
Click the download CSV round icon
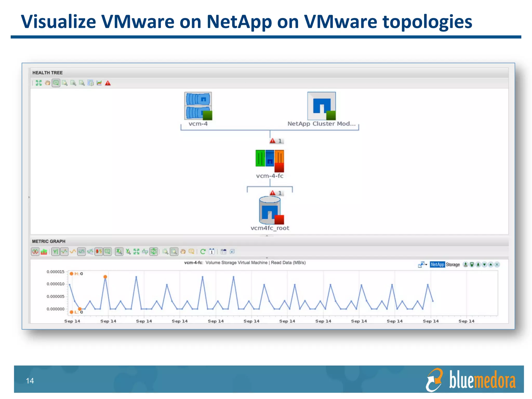pos(465,264)
